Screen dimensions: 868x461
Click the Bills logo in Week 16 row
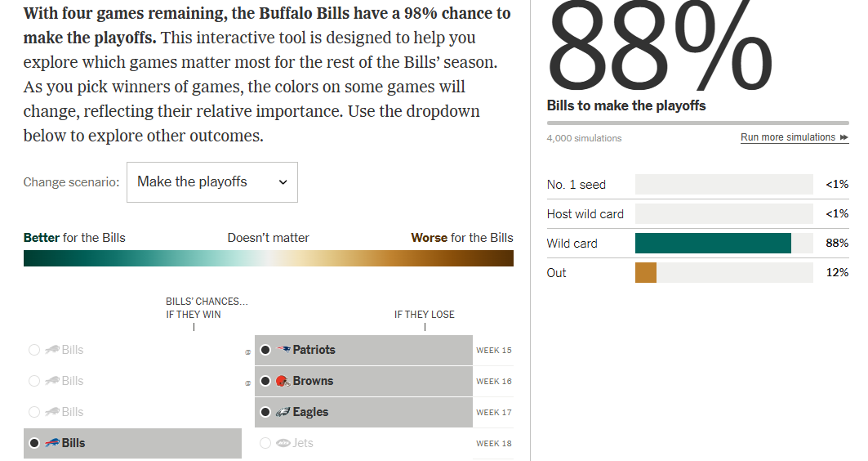[51, 381]
